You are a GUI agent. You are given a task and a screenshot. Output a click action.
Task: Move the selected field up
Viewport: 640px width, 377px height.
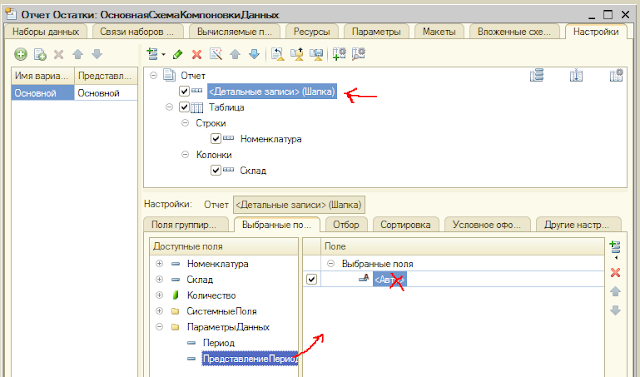pos(615,291)
